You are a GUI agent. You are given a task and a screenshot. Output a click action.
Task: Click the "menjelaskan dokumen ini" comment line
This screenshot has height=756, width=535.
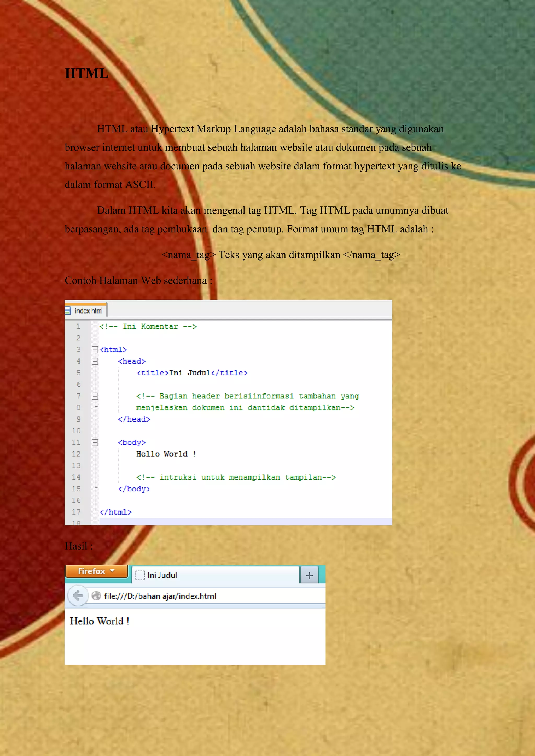246,408
